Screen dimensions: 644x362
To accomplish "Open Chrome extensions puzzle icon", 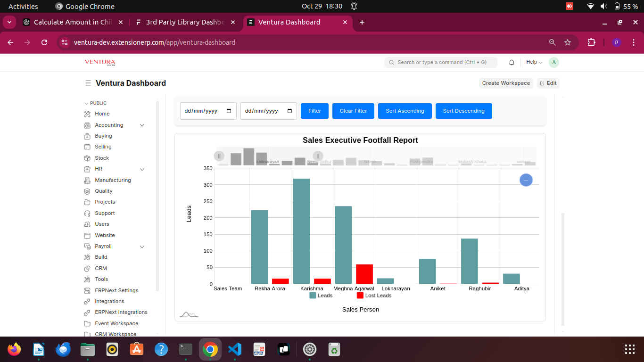I will click(592, 42).
